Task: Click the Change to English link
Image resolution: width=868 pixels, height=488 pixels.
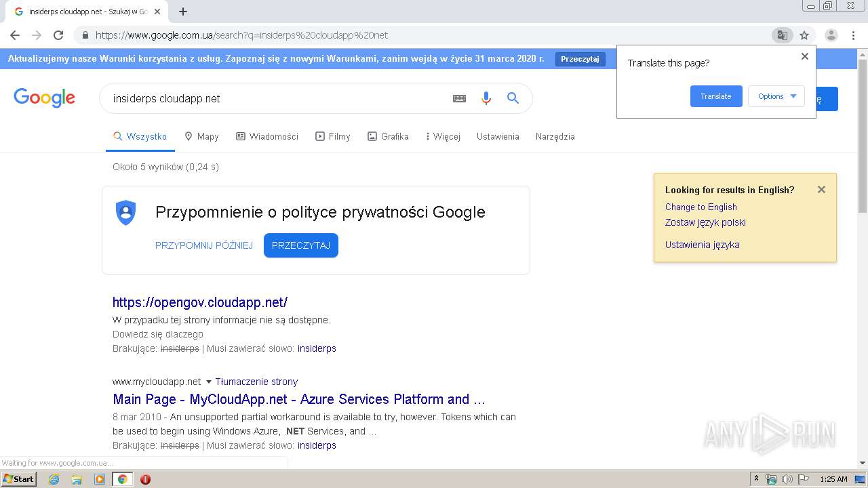Action: pyautogui.click(x=701, y=207)
